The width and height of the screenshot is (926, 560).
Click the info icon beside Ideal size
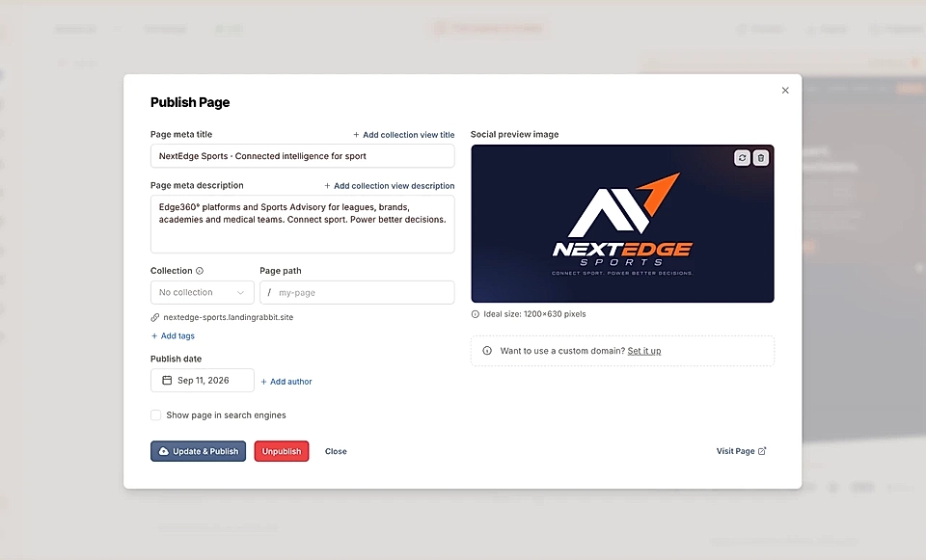click(x=476, y=314)
